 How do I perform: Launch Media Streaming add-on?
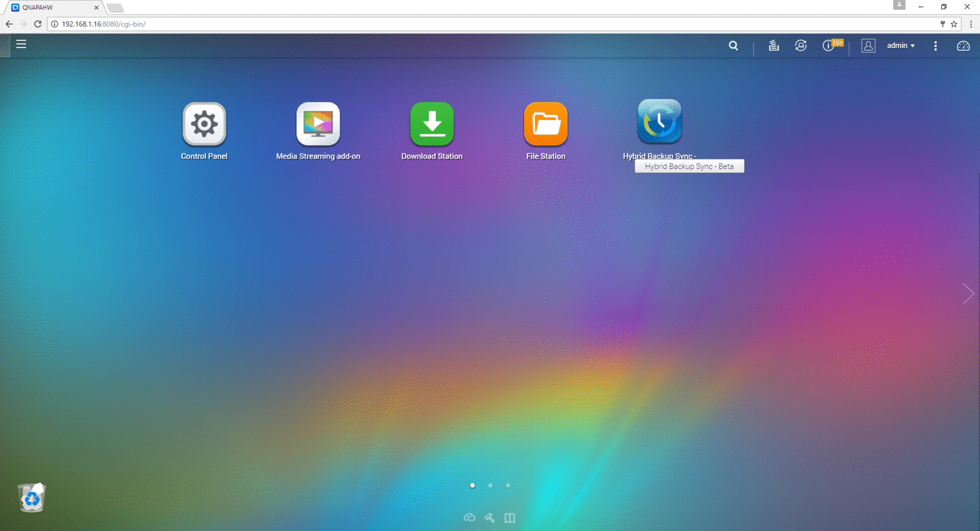pyautogui.click(x=318, y=124)
